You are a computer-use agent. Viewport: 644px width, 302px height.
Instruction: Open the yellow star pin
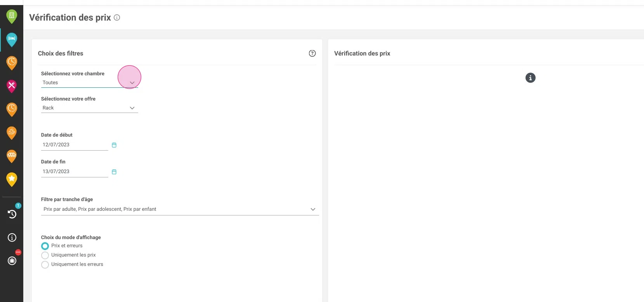(x=12, y=179)
